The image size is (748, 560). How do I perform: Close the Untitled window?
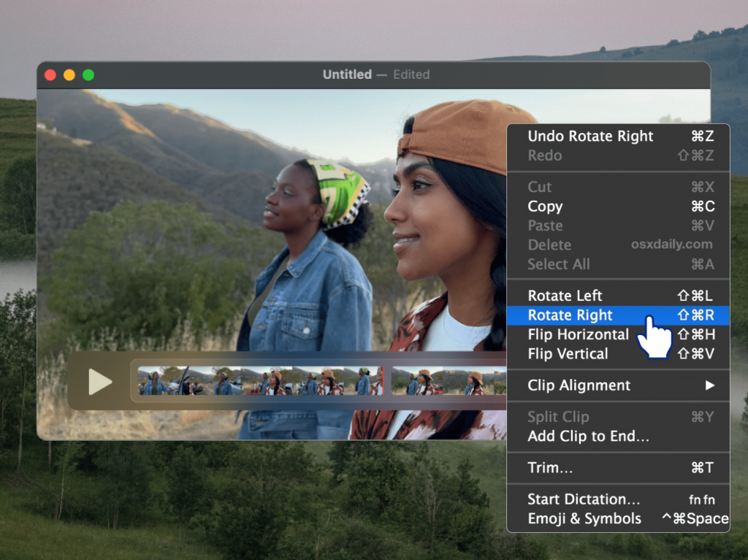tap(50, 75)
